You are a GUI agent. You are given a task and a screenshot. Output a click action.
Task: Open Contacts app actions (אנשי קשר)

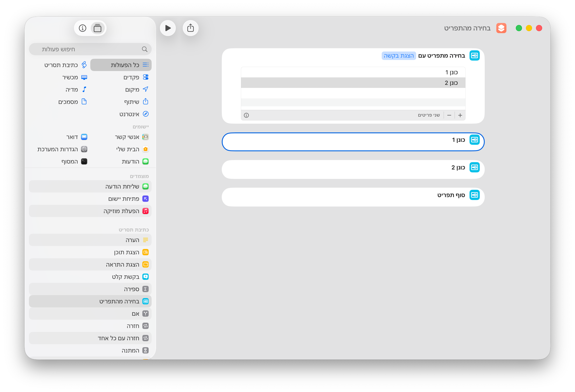coord(127,137)
